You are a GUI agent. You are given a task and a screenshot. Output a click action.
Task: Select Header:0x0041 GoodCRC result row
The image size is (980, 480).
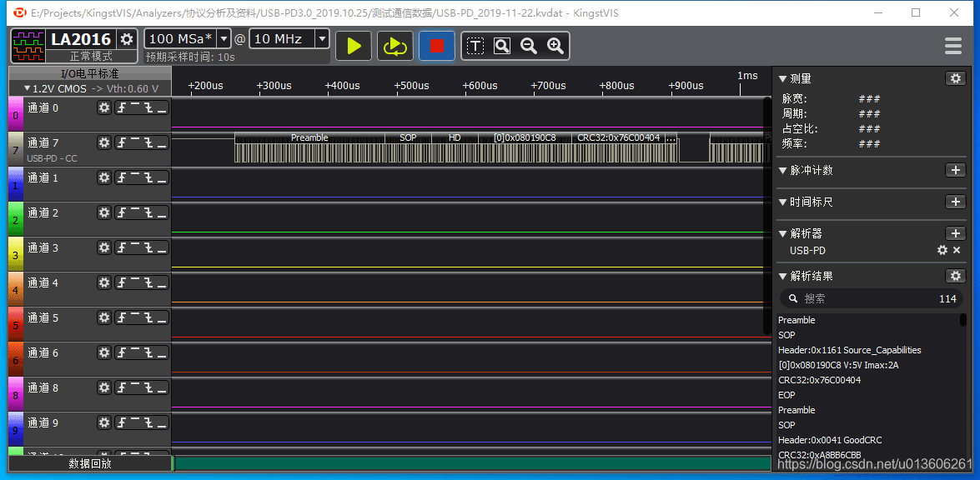pos(869,440)
